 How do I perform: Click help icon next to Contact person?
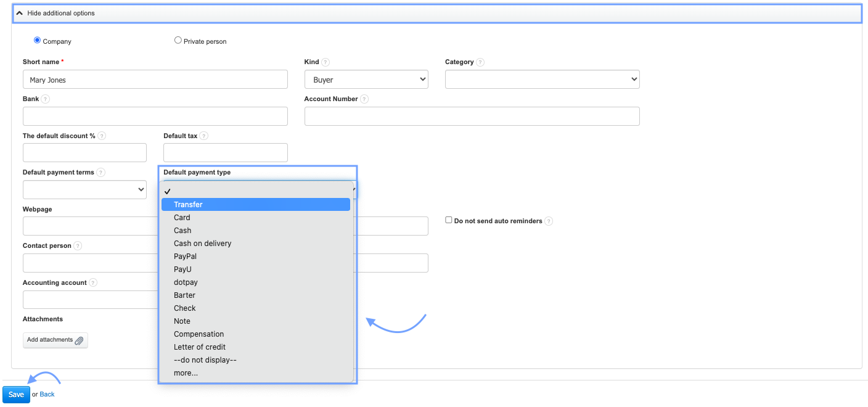(78, 246)
